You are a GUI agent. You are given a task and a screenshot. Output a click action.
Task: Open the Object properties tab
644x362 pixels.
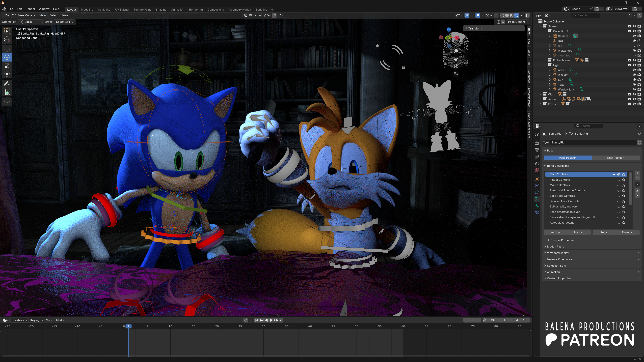[x=537, y=179]
